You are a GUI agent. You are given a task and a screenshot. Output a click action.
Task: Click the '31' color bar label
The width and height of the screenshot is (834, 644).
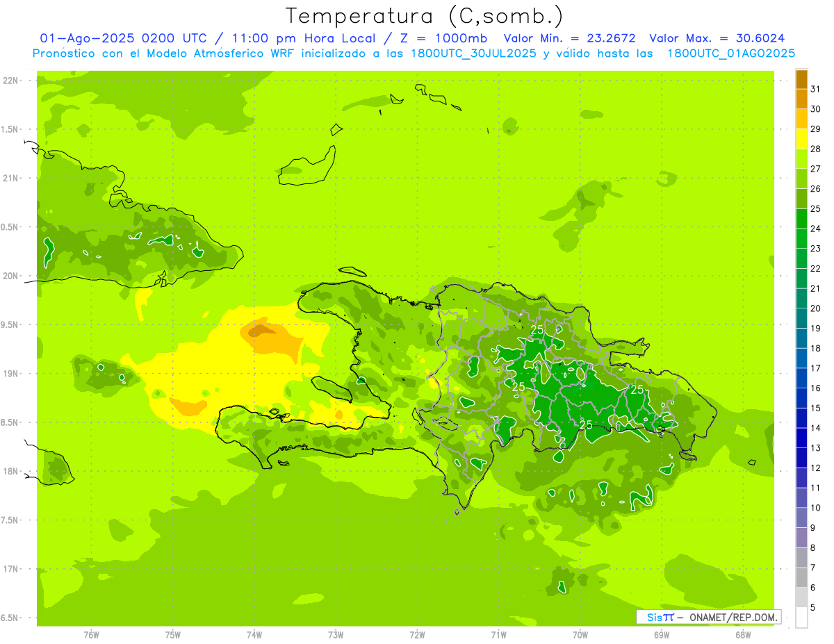[x=816, y=89]
